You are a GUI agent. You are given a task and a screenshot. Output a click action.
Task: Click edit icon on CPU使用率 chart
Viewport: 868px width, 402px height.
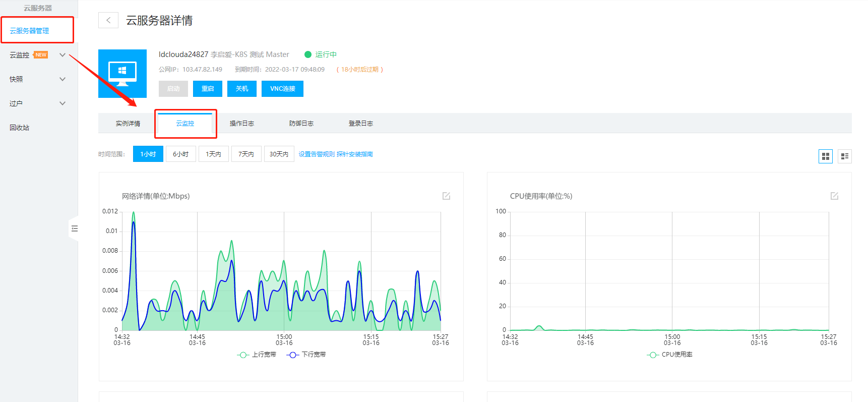[x=834, y=196]
